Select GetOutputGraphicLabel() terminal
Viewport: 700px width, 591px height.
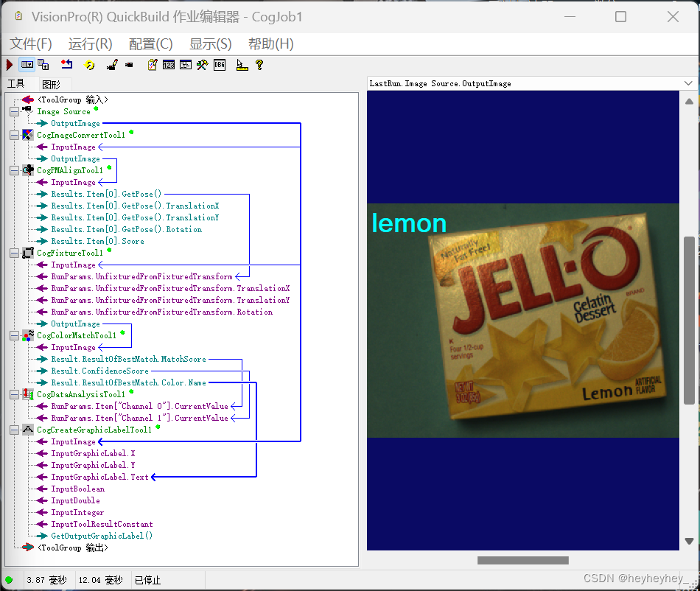pos(102,536)
